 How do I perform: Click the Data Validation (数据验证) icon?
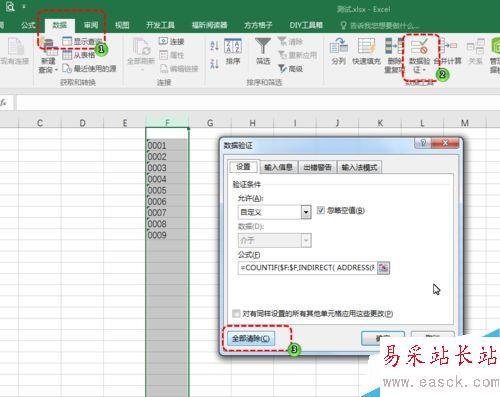pos(419,47)
